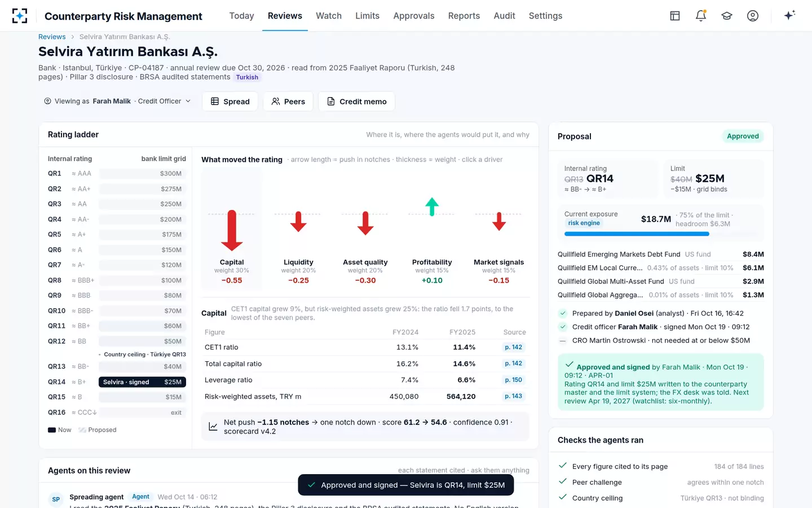The width and height of the screenshot is (812, 508).
Task: Select the Asset quality driver arrow
Action: pyautogui.click(x=365, y=223)
